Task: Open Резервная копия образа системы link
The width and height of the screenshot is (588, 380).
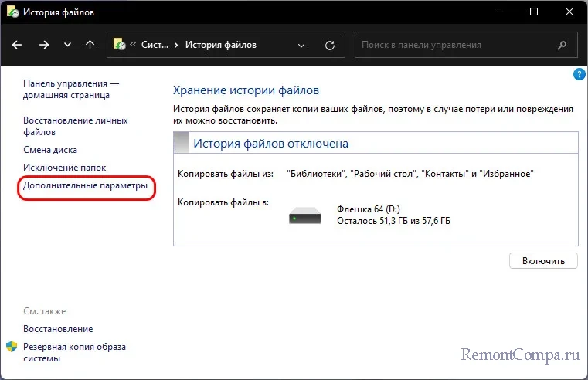Action: coord(74,352)
